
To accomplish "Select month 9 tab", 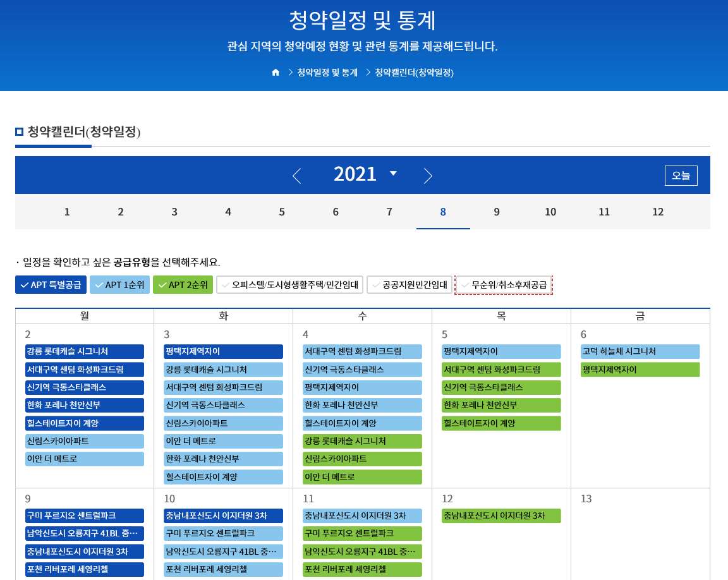I will 497,212.
